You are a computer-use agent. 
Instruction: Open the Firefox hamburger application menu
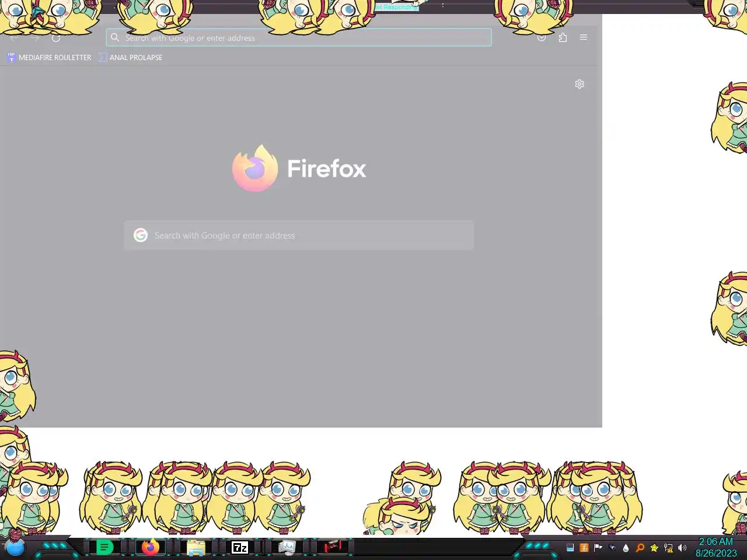[x=584, y=37]
